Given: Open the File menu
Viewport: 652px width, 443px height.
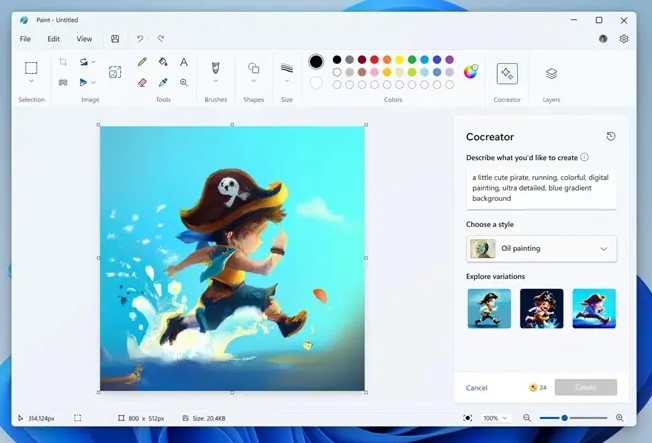Looking at the screenshot, I should [x=25, y=39].
